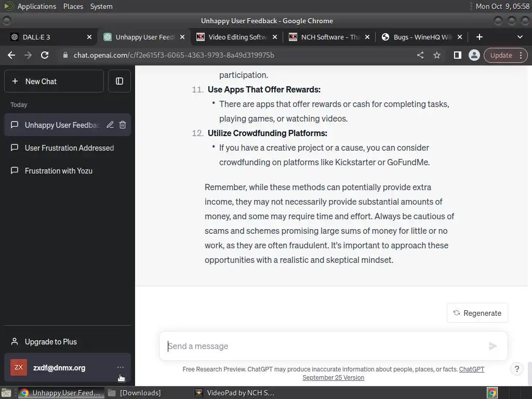This screenshot has height=399, width=532.
Task: Start a New Chat
Action: pos(54,81)
